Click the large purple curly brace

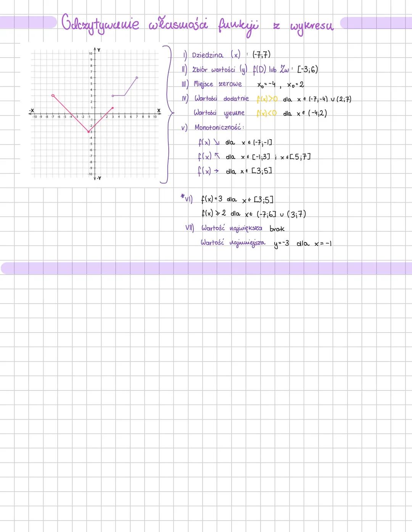167,114
